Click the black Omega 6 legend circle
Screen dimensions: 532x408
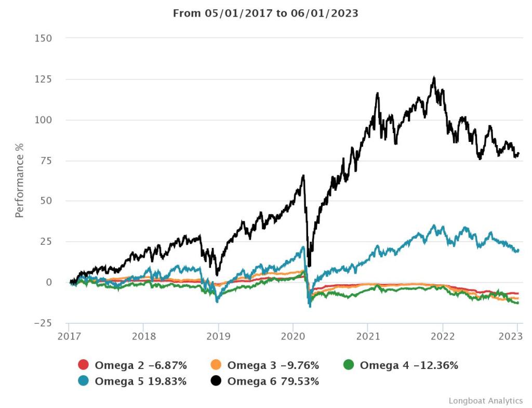(x=216, y=381)
